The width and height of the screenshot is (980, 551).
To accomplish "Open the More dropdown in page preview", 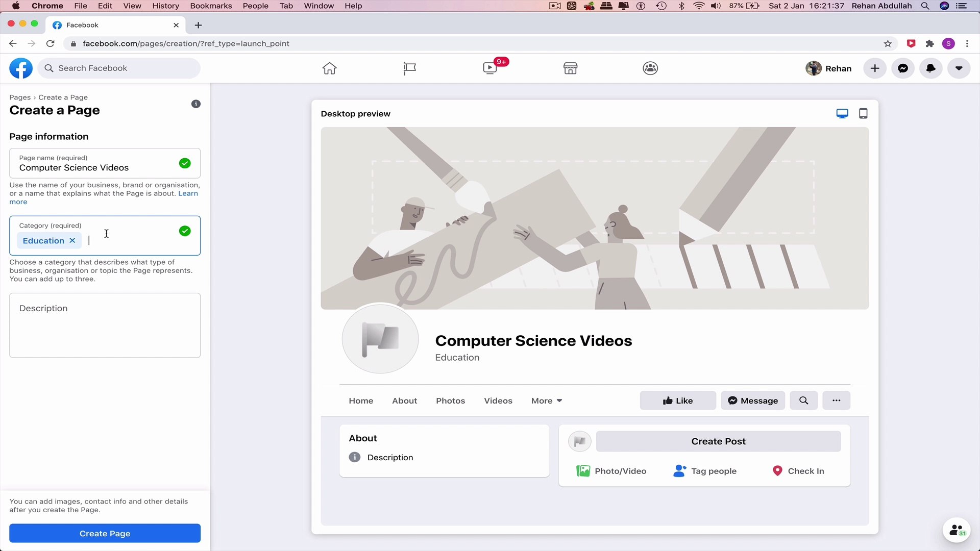I will pyautogui.click(x=546, y=400).
